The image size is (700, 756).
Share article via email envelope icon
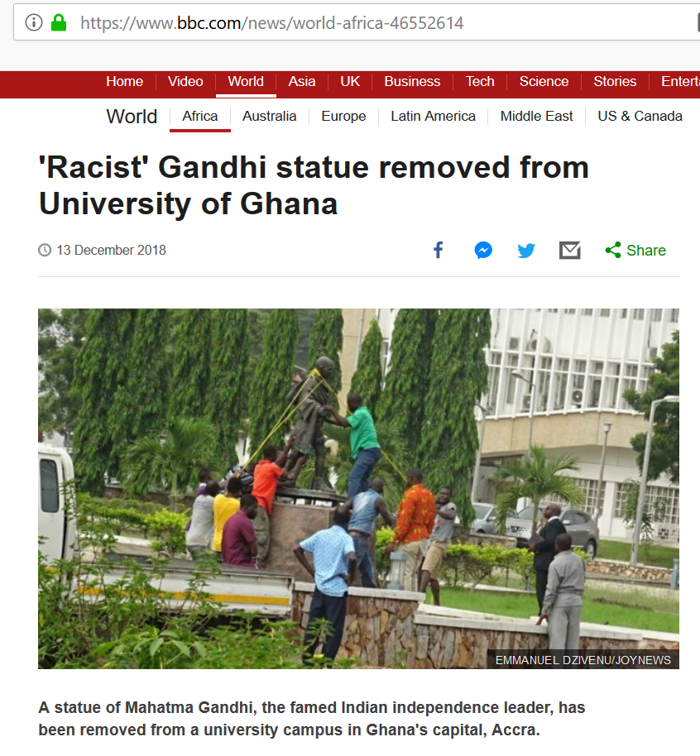coord(570,251)
